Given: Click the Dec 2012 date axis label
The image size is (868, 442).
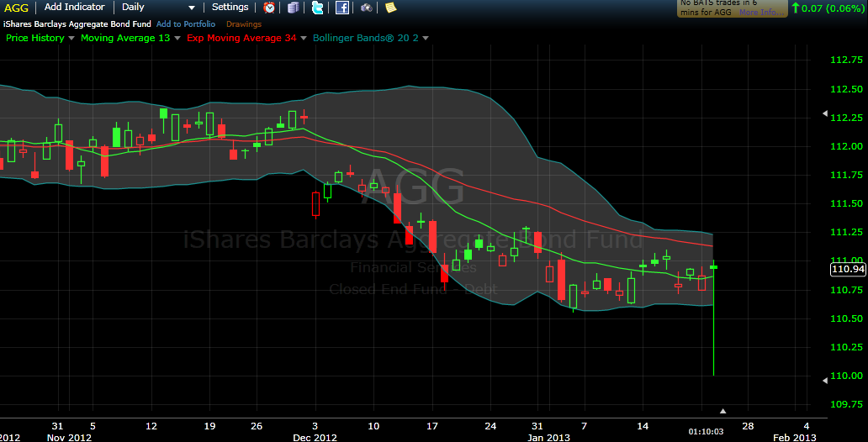Looking at the screenshot, I should pyautogui.click(x=313, y=437).
